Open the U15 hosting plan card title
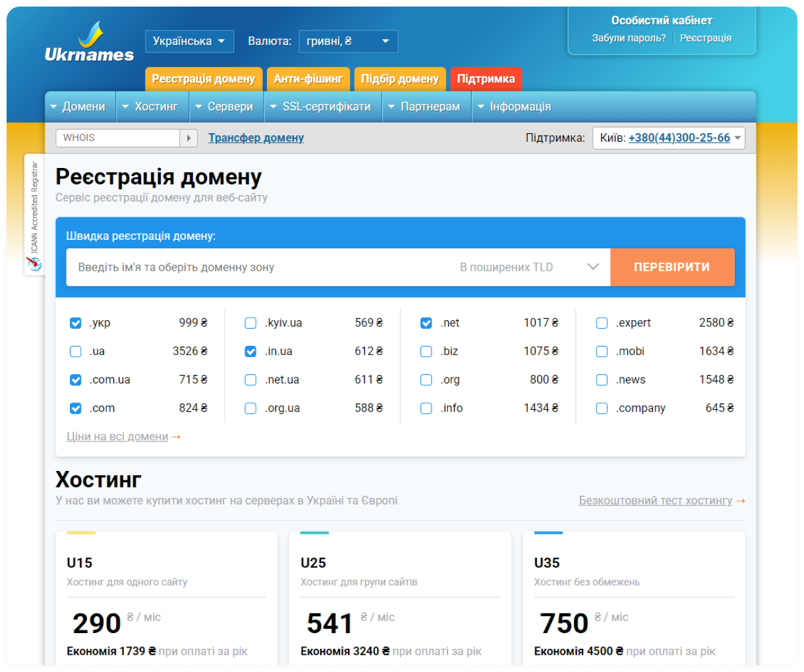This screenshot has height=672, width=804. click(x=80, y=563)
